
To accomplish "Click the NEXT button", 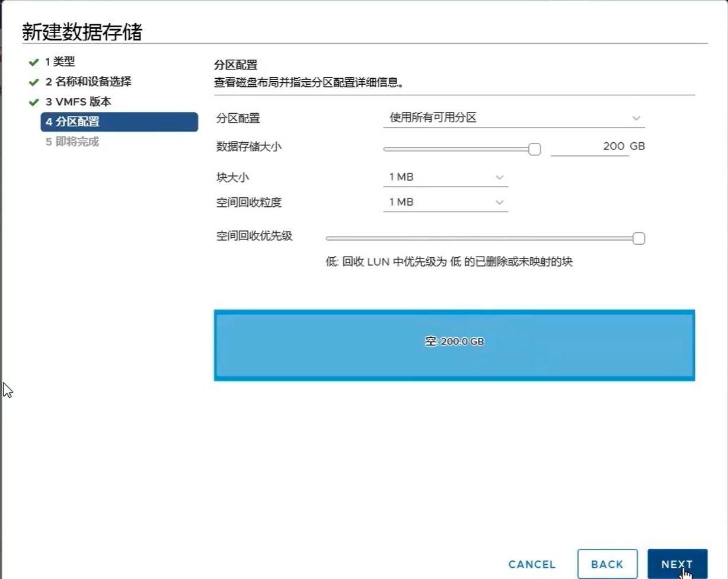I will click(677, 564).
